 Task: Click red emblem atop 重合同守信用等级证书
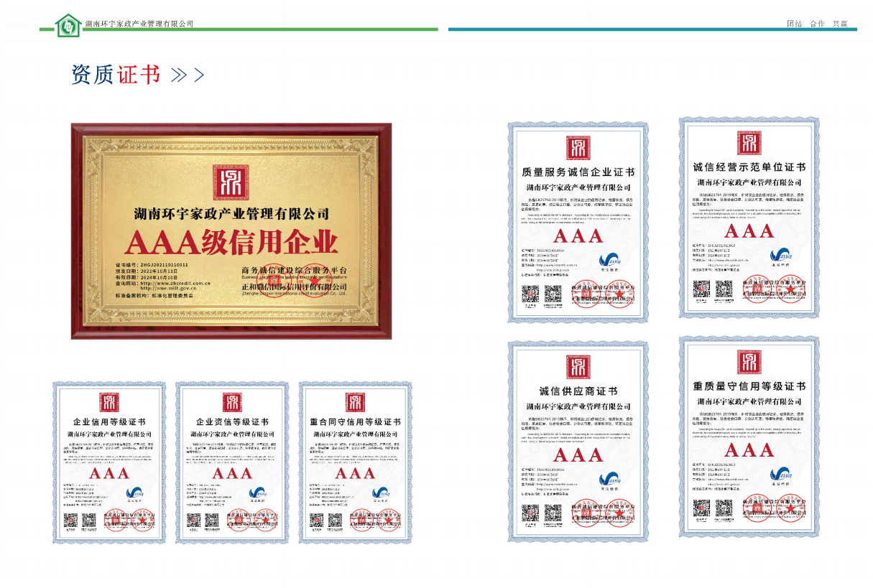click(x=355, y=403)
